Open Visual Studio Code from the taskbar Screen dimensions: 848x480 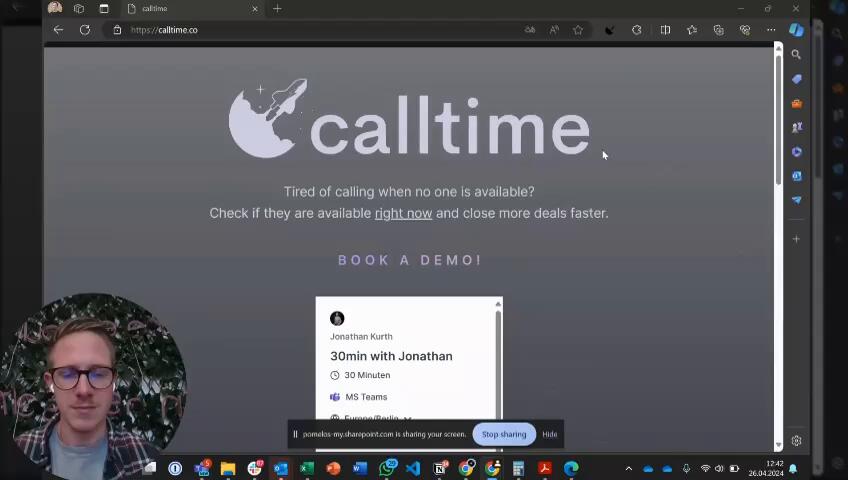[x=413, y=468]
